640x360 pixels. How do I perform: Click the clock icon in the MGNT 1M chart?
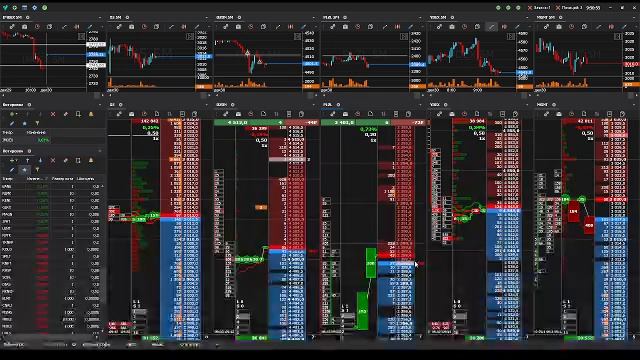click(x=571, y=27)
